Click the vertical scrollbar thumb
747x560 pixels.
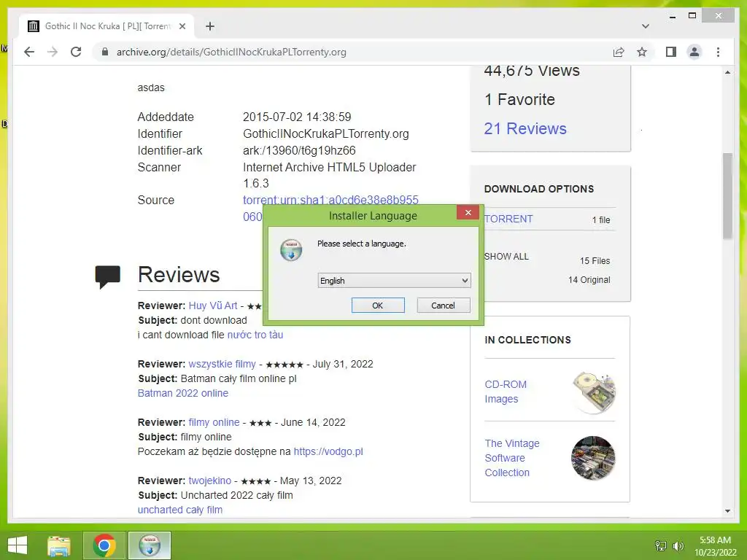(x=727, y=195)
